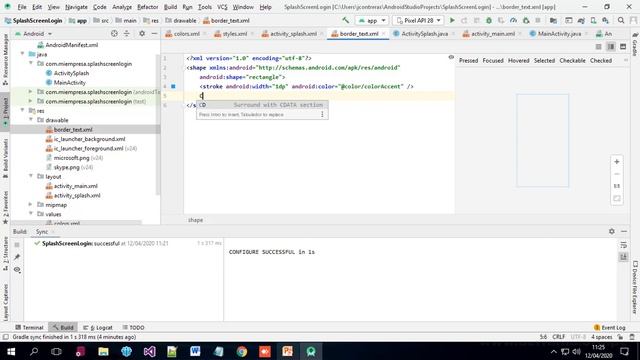Viewport: 640px width, 360px height.
Task: Hide the Build panel with minus icon
Action: 624,231
